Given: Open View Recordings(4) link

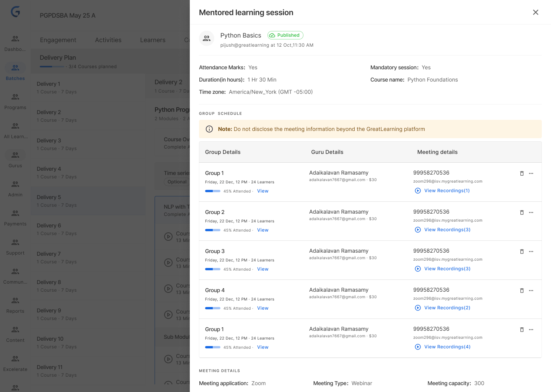Looking at the screenshot, I should coord(443,347).
